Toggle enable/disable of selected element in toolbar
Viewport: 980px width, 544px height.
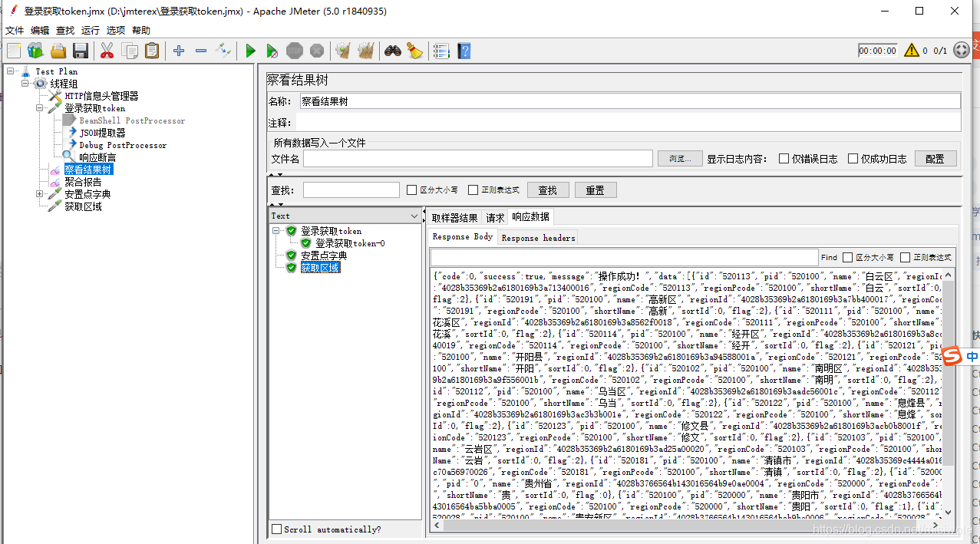pyautogui.click(x=223, y=51)
